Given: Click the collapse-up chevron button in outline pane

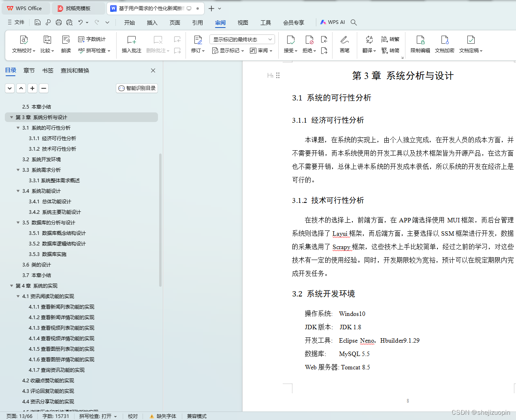Looking at the screenshot, I should coord(21,88).
